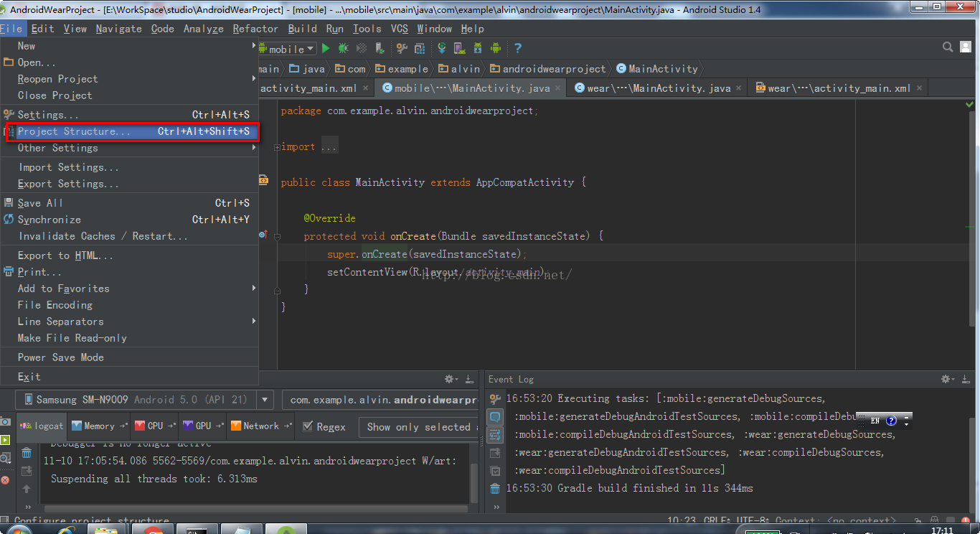The width and height of the screenshot is (980, 534).
Task: Clear all Event Log entries trash icon
Action: pos(495,489)
